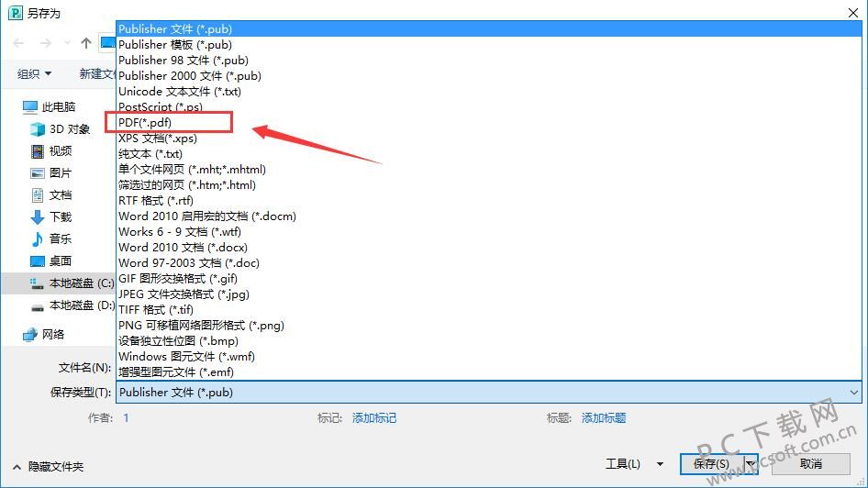Image resolution: width=868 pixels, height=488 pixels.
Task: Go up one folder level
Action: (x=86, y=42)
